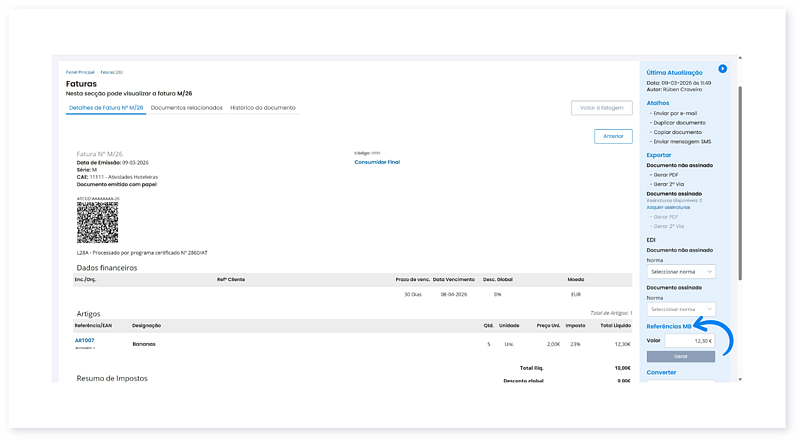Click the Valor input field in Referências MB

point(690,341)
